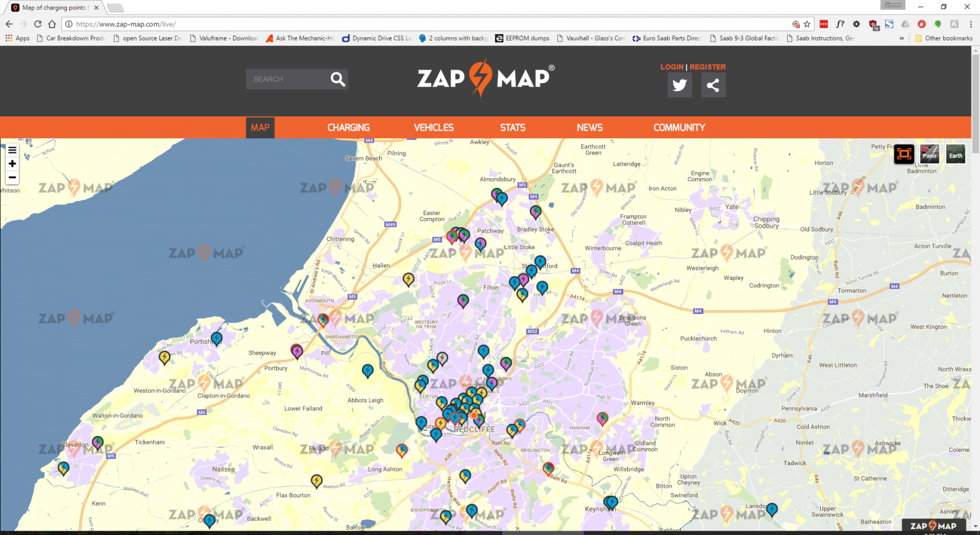Click the search magnifier icon
The image size is (980, 535).
pyautogui.click(x=337, y=79)
